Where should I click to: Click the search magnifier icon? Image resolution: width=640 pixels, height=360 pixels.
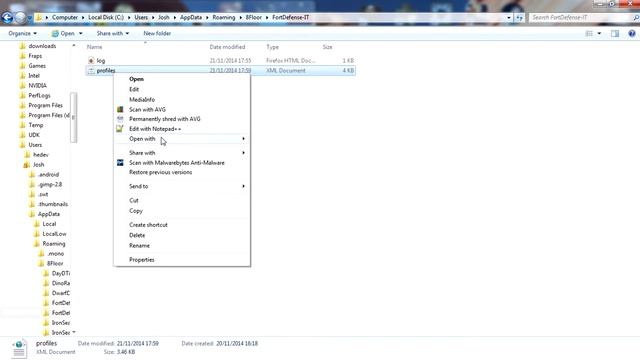[636, 18]
